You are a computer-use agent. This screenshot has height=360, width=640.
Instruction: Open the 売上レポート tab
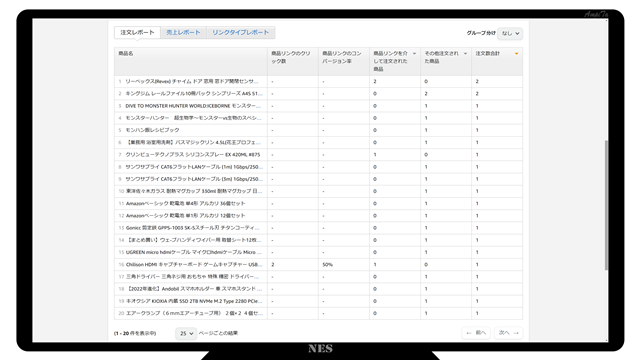tap(183, 33)
